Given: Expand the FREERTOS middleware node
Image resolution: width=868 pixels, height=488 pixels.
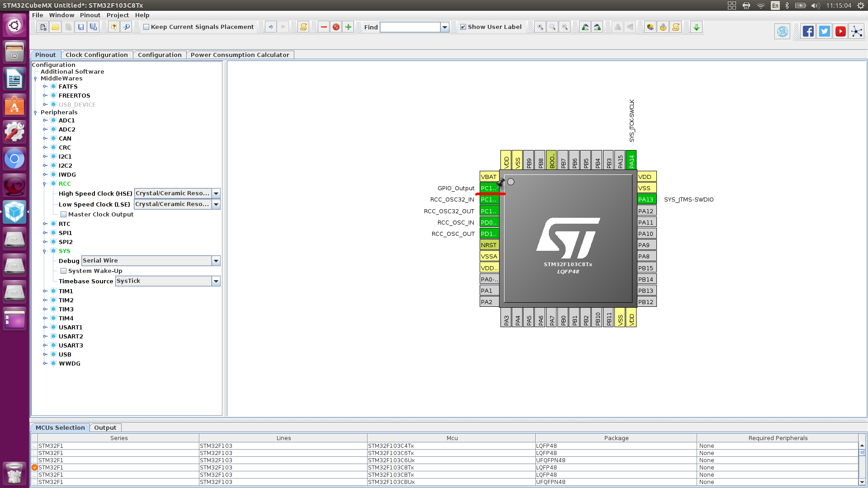Looking at the screenshot, I should click(x=45, y=96).
